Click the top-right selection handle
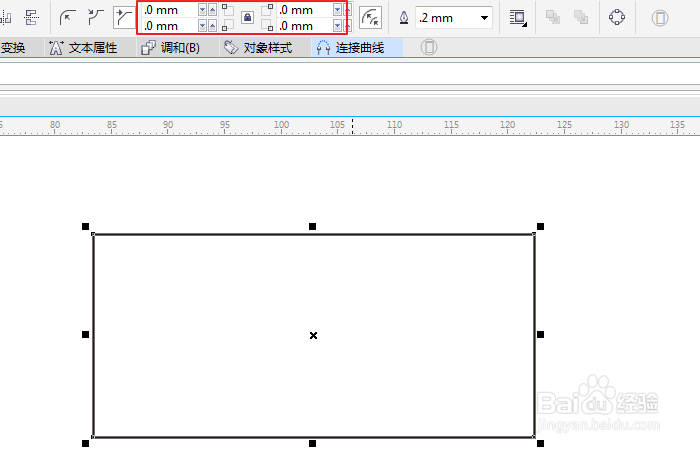This screenshot has height=450, width=700. point(540,226)
